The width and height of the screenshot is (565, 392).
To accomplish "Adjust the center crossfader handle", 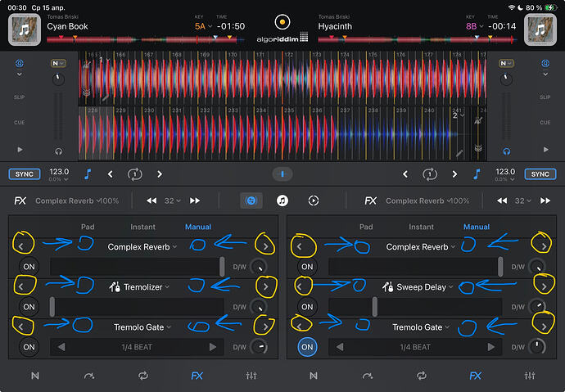I will click(x=282, y=174).
